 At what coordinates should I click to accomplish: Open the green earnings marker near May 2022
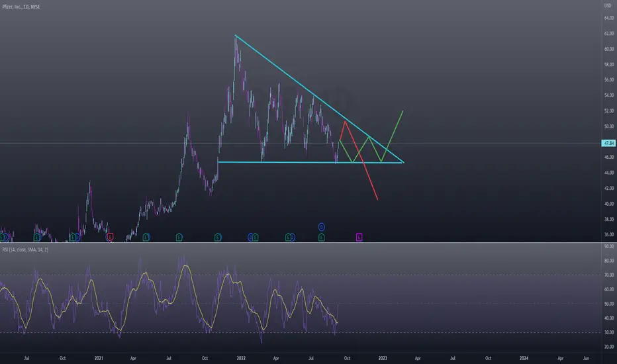288,237
